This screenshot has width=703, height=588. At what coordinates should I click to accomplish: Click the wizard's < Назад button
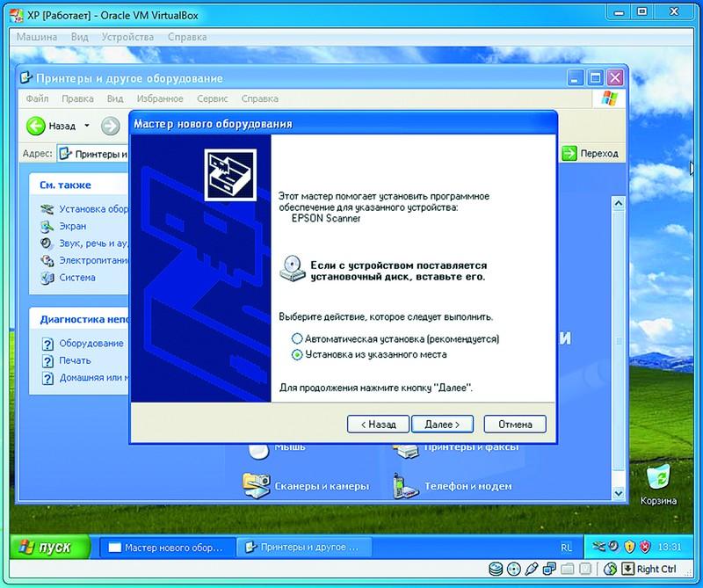[379, 425]
